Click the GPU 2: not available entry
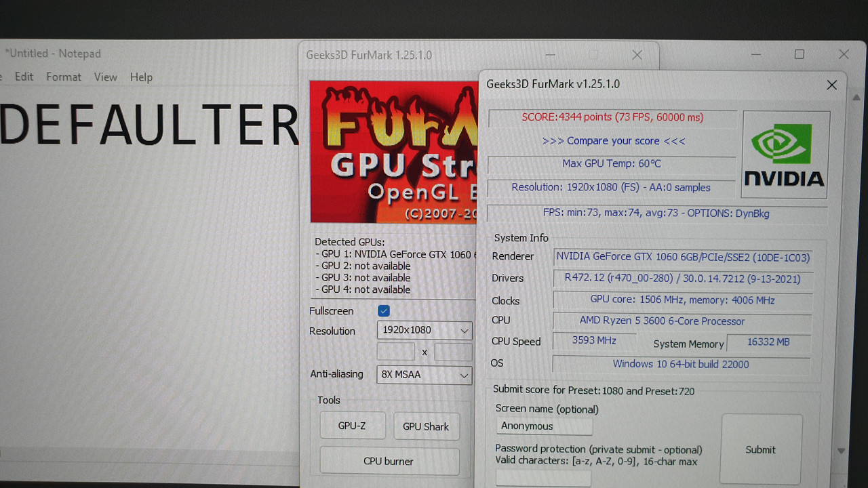 coord(363,266)
